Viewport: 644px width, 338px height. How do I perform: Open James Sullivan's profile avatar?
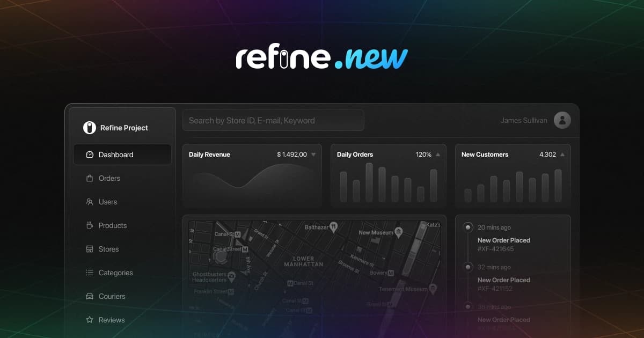point(562,120)
